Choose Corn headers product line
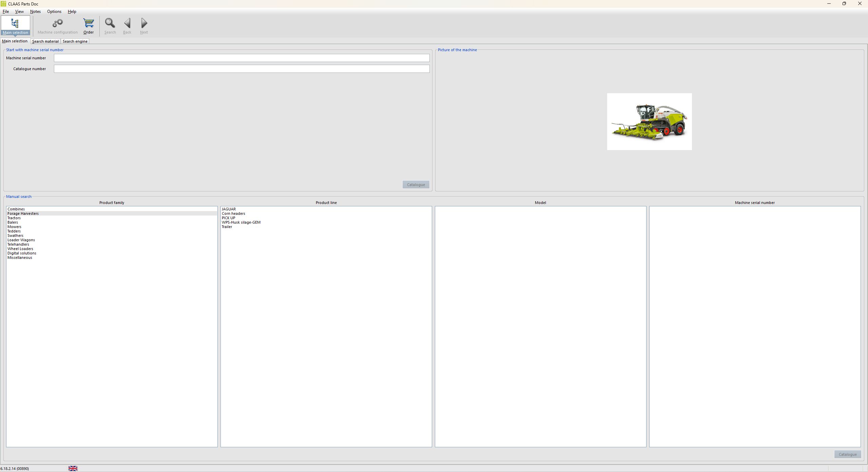Viewport: 868px width, 472px height. 233,213
